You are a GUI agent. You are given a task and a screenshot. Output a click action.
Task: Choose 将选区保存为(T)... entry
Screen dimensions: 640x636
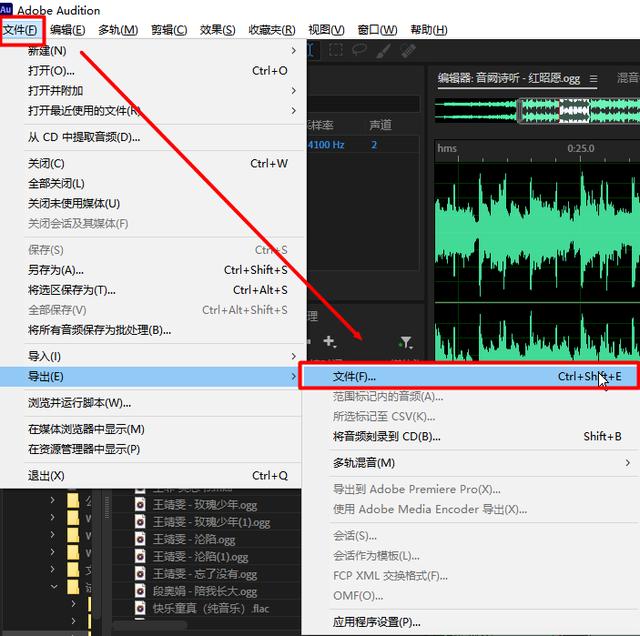click(x=153, y=290)
